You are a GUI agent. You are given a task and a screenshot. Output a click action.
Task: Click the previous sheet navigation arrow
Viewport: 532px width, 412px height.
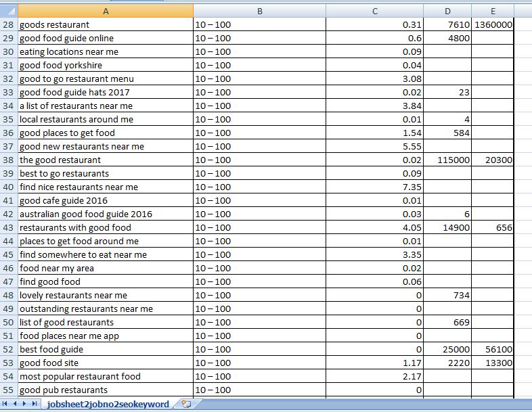click(x=16, y=404)
